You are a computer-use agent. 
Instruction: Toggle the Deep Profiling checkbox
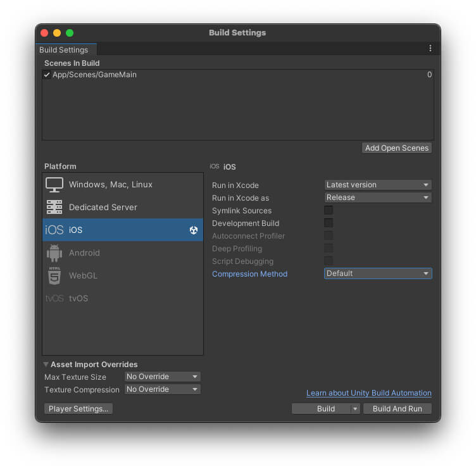329,249
